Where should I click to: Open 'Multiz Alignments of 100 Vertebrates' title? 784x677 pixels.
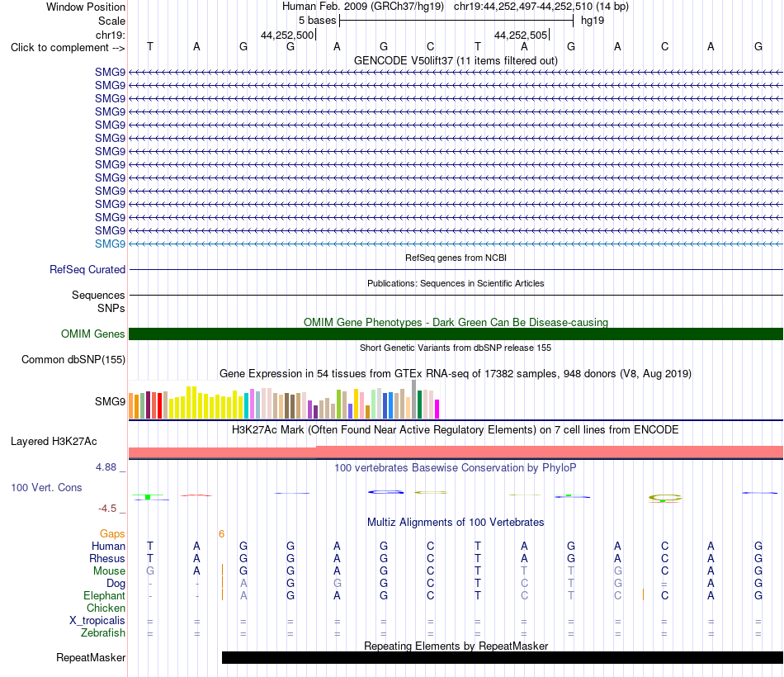click(456, 523)
